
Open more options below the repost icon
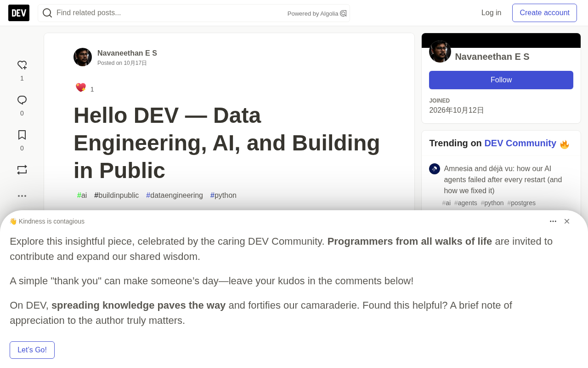pyautogui.click(x=22, y=196)
